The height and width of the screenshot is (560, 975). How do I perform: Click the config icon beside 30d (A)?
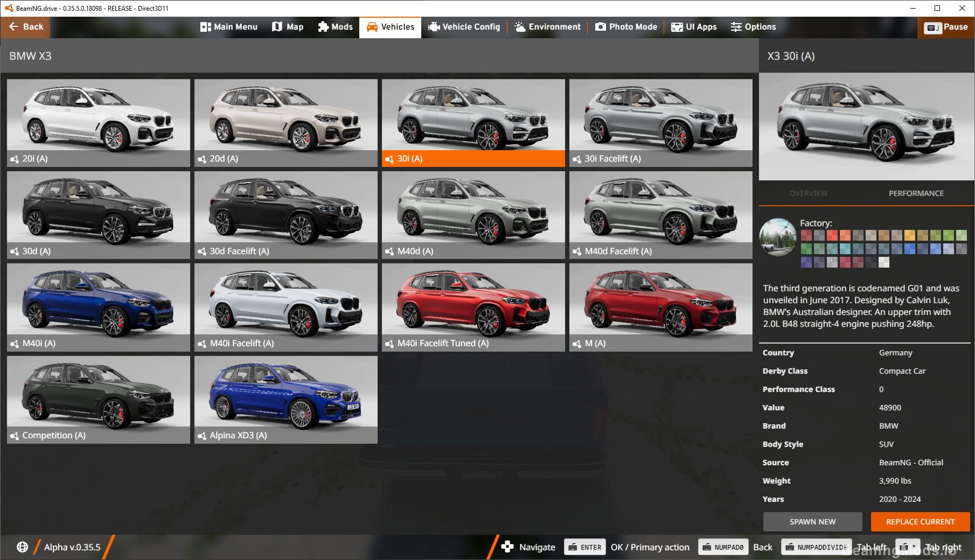pos(15,251)
